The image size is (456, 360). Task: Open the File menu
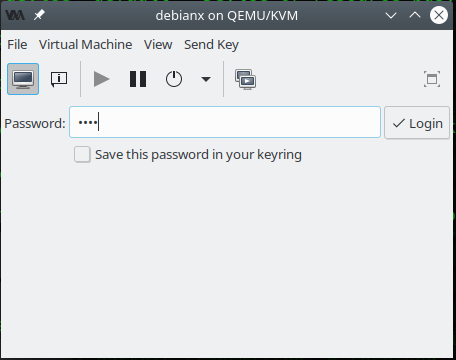[17, 45]
